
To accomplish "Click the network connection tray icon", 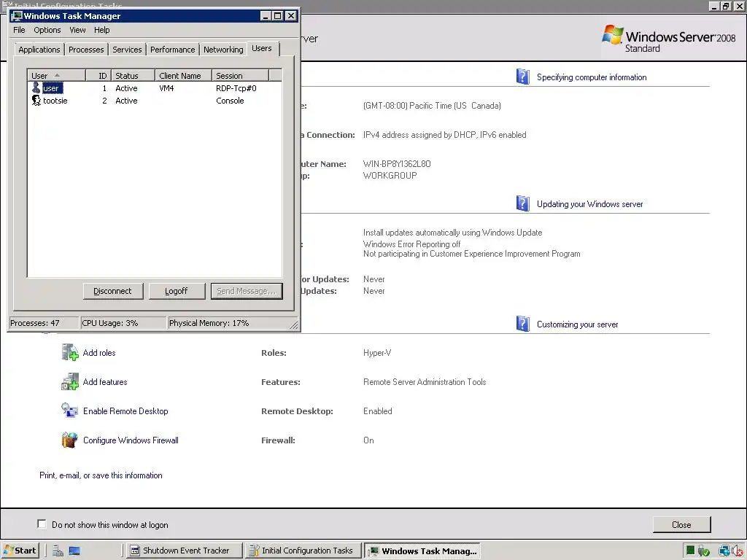I will pos(724,551).
